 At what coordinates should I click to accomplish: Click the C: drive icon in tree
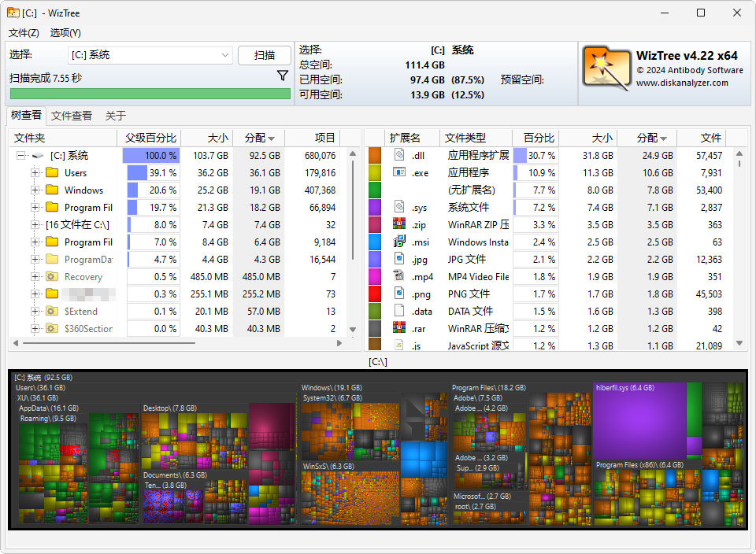coord(38,156)
